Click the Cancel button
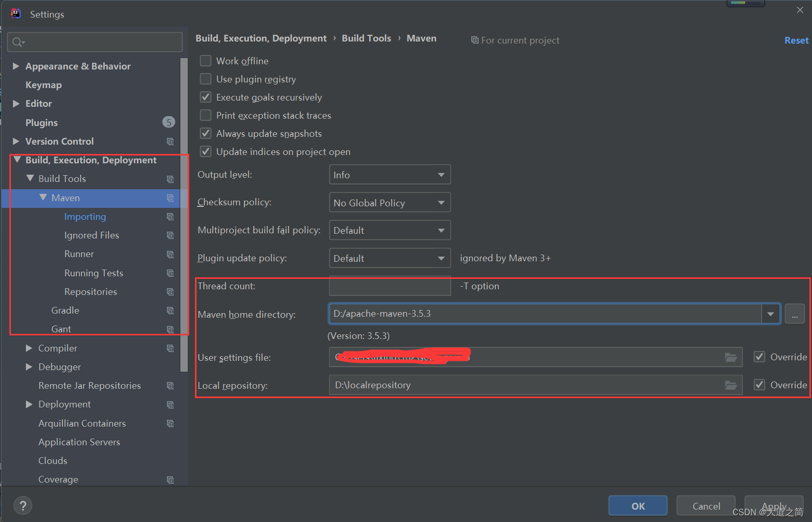Image resolution: width=812 pixels, height=522 pixels. [x=706, y=506]
